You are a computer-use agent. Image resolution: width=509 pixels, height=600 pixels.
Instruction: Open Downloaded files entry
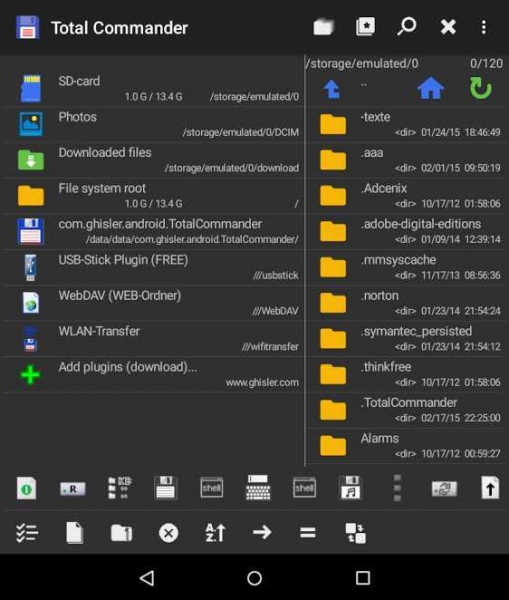(153, 160)
